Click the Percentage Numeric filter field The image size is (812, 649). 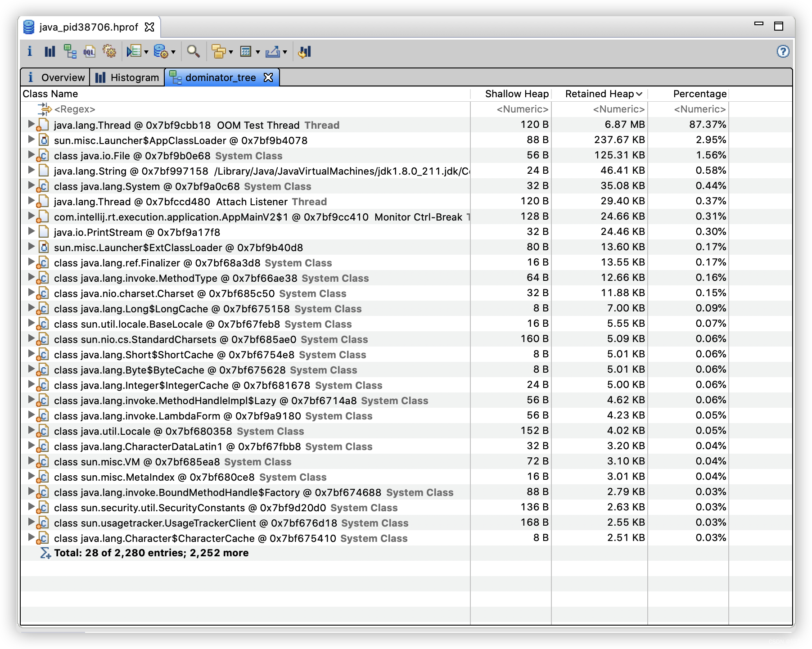(688, 109)
